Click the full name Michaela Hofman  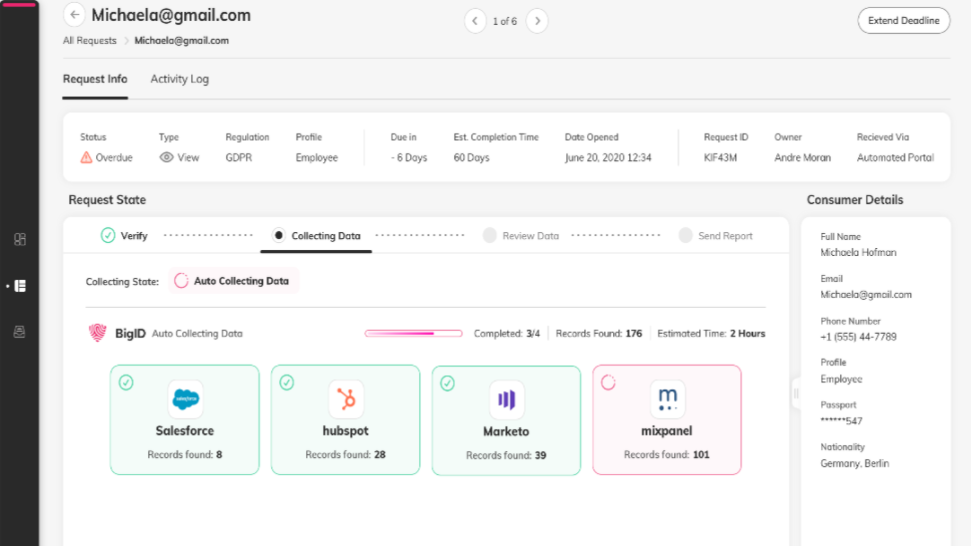pyautogui.click(x=858, y=253)
